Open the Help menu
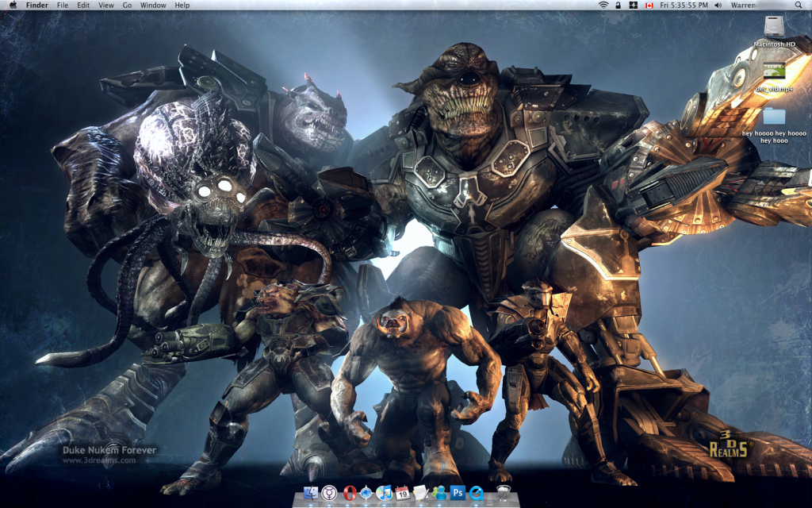The image size is (812, 508). [182, 6]
